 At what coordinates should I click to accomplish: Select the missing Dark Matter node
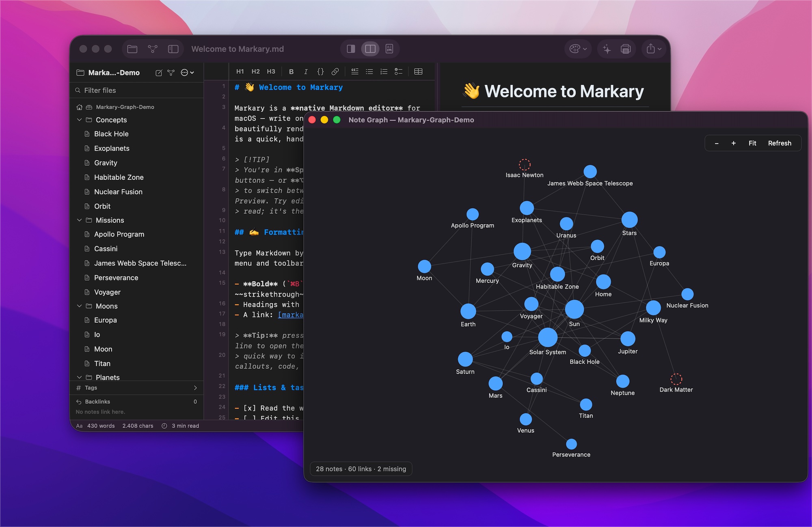[676, 379]
